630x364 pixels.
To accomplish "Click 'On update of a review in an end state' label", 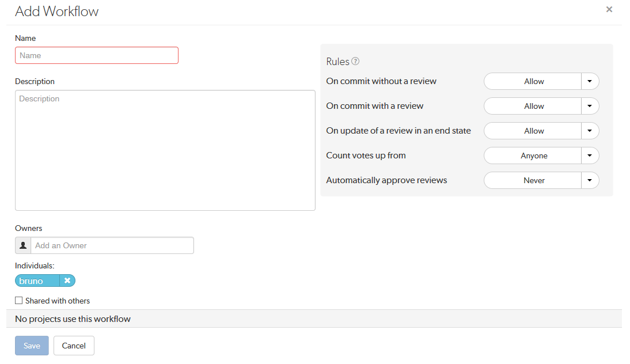I will click(x=399, y=131).
